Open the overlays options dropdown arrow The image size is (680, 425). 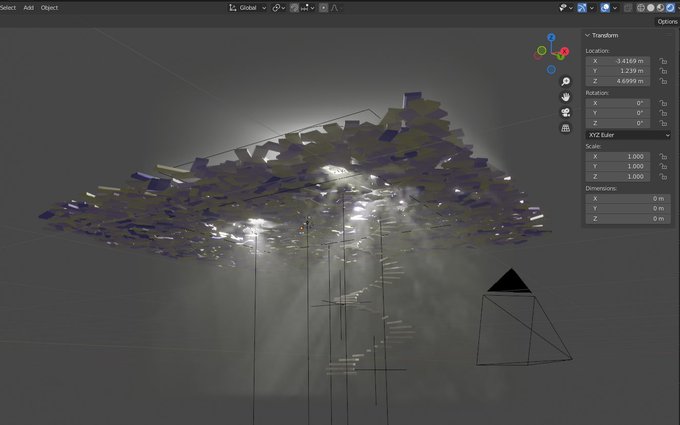pyautogui.click(x=615, y=8)
